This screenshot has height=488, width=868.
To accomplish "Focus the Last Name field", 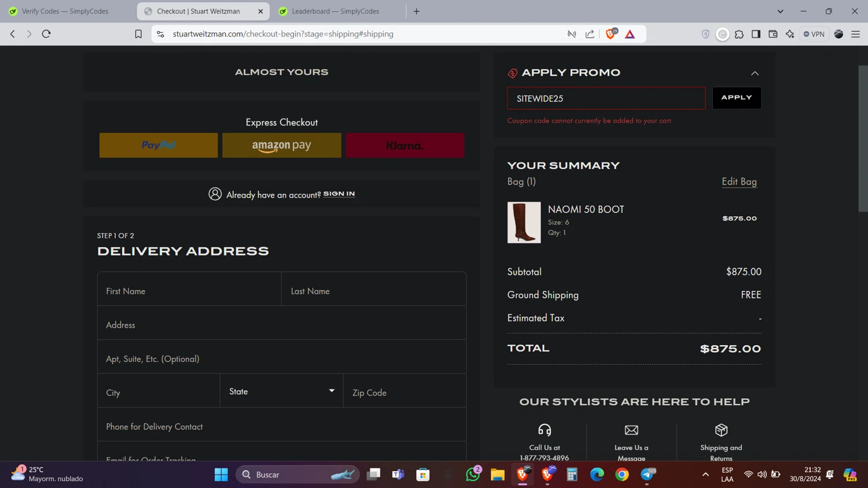I will pos(374,289).
